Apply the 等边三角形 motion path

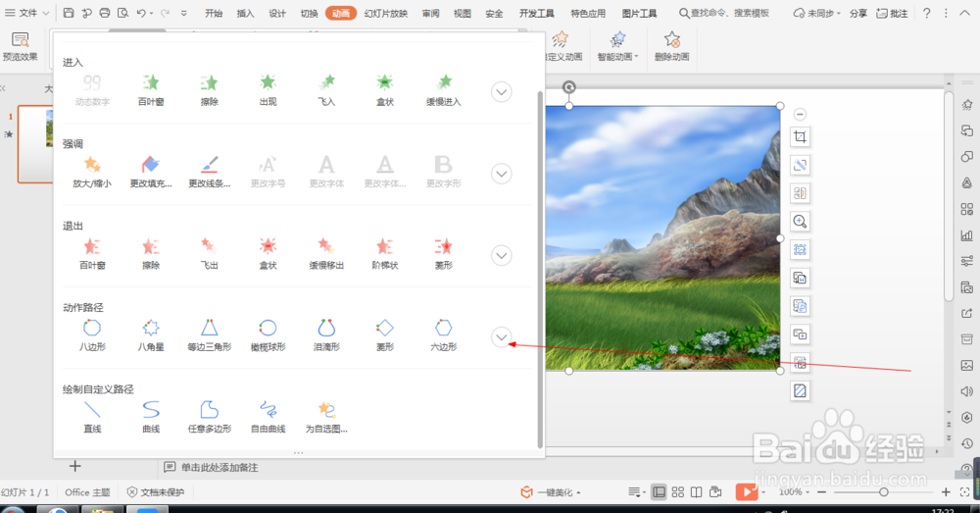210,336
